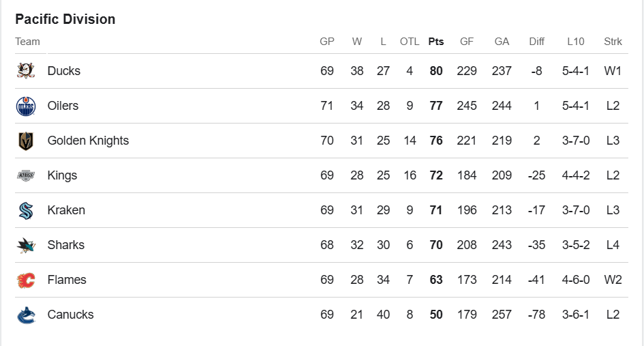The height and width of the screenshot is (346, 644).
Task: Click the Vancouver Canucks orca logo
Action: pyautogui.click(x=26, y=315)
